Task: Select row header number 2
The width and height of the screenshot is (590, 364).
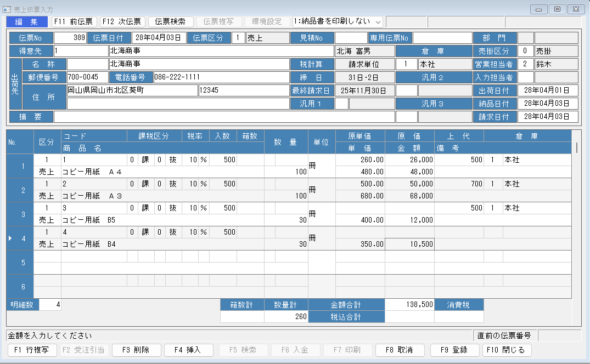Action: pyautogui.click(x=23, y=190)
